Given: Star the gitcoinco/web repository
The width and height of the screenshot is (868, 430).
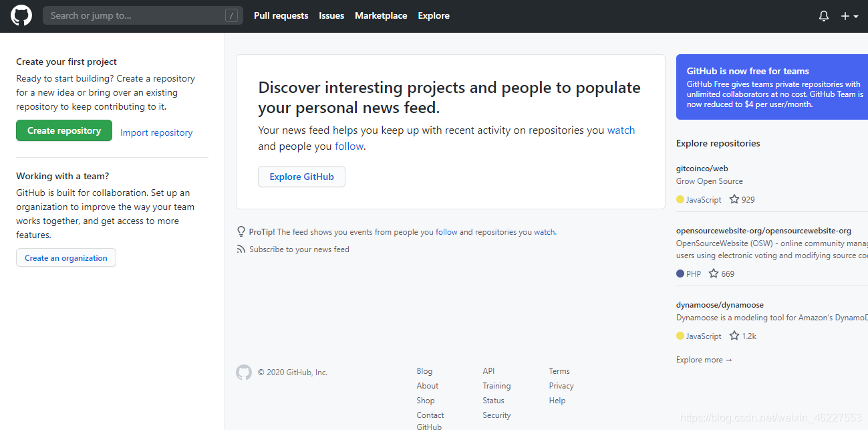Looking at the screenshot, I should point(734,199).
